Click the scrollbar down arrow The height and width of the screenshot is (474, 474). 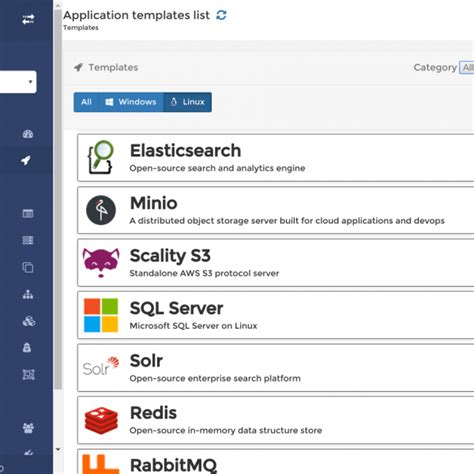[x=58, y=449]
